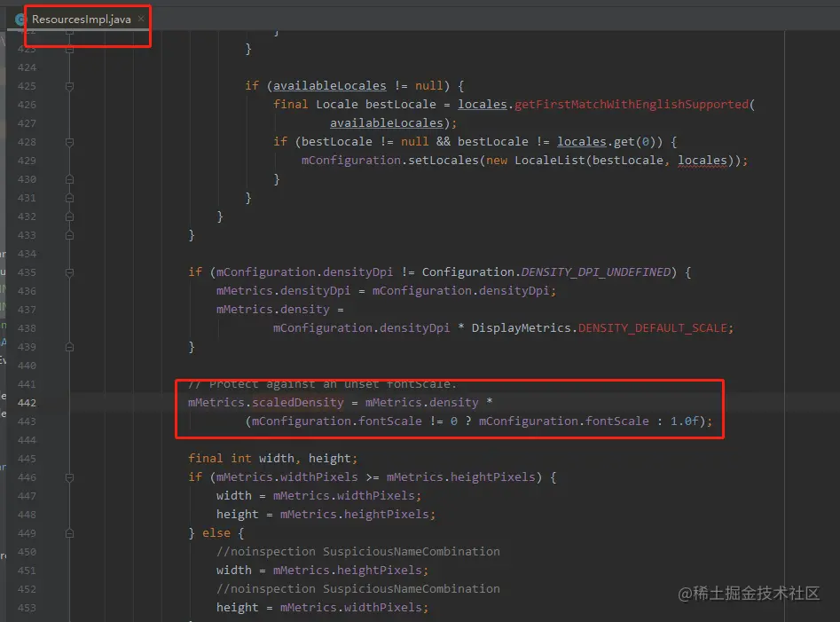
Task: Click bestLocale declaration on line 426
Action: point(401,104)
